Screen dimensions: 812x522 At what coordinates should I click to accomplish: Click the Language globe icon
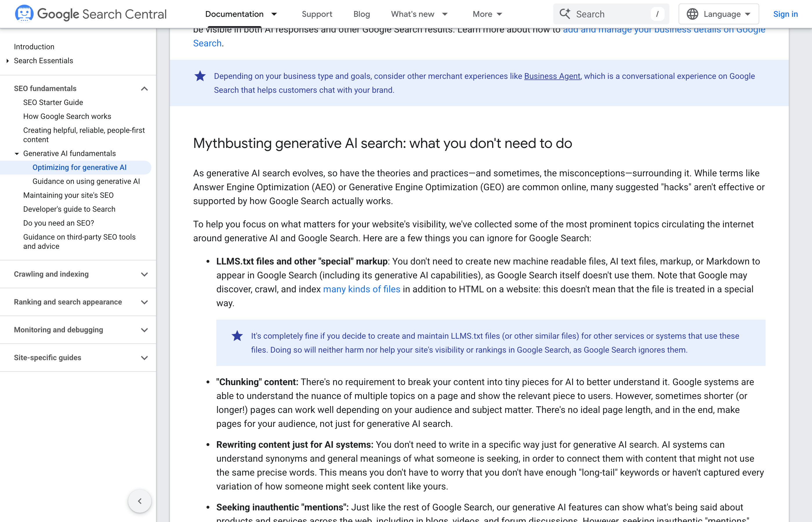692,14
